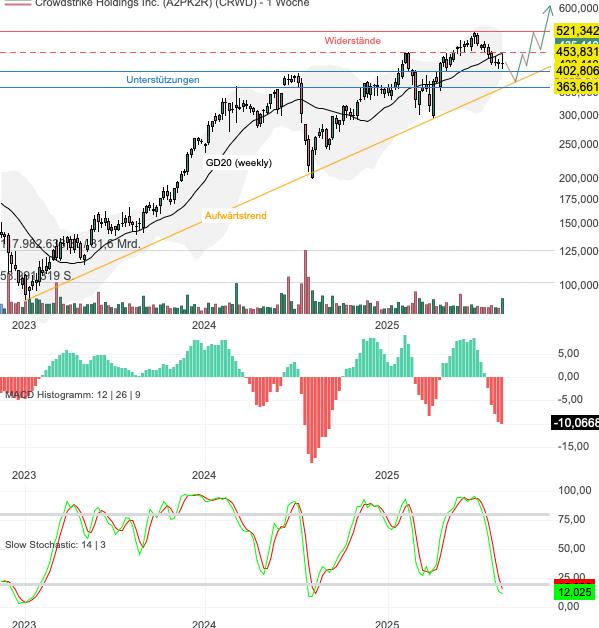The image size is (599, 628).
Task: Click the 2023 label under the volume bars
Action: [x=24, y=325]
